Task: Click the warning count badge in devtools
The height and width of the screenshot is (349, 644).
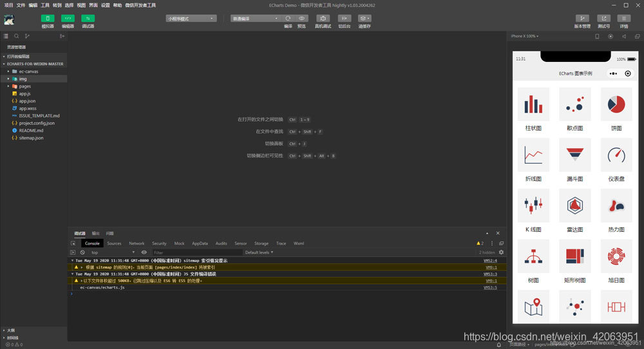Action: point(480,243)
